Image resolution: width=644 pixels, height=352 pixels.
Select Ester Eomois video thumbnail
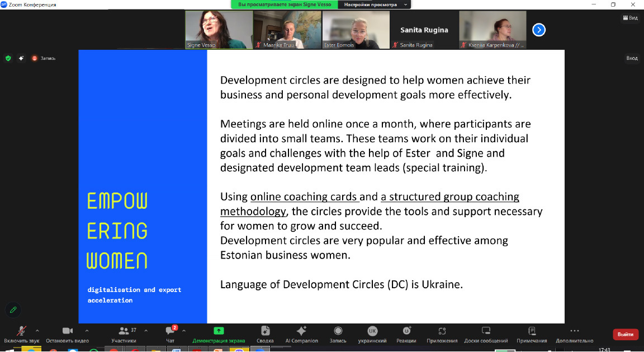point(356,30)
